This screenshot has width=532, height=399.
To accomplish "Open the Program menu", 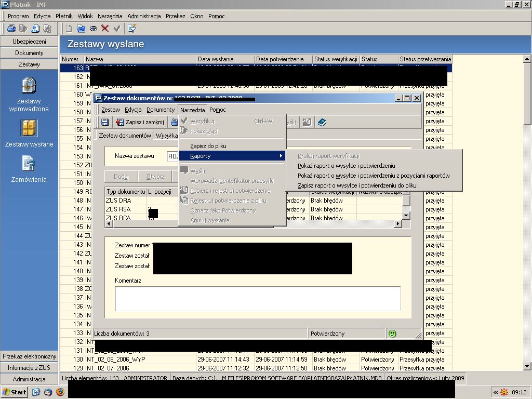I will 18,16.
